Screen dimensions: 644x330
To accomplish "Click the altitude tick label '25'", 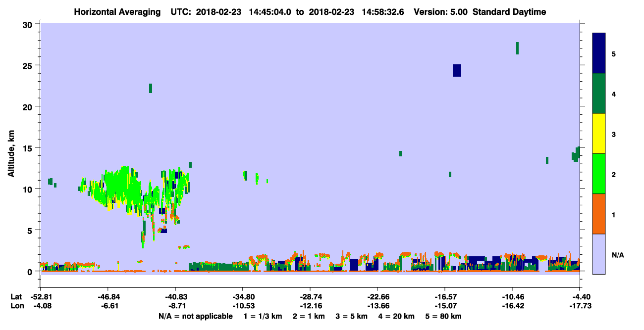I will [x=29, y=65].
